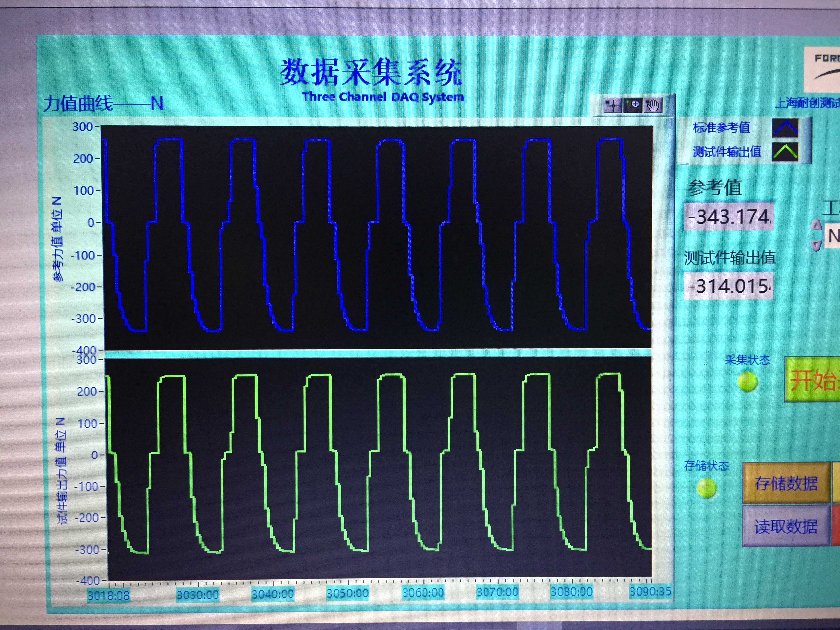Open the unit selector box showing N
The height and width of the screenshot is (630, 840).
(832, 236)
